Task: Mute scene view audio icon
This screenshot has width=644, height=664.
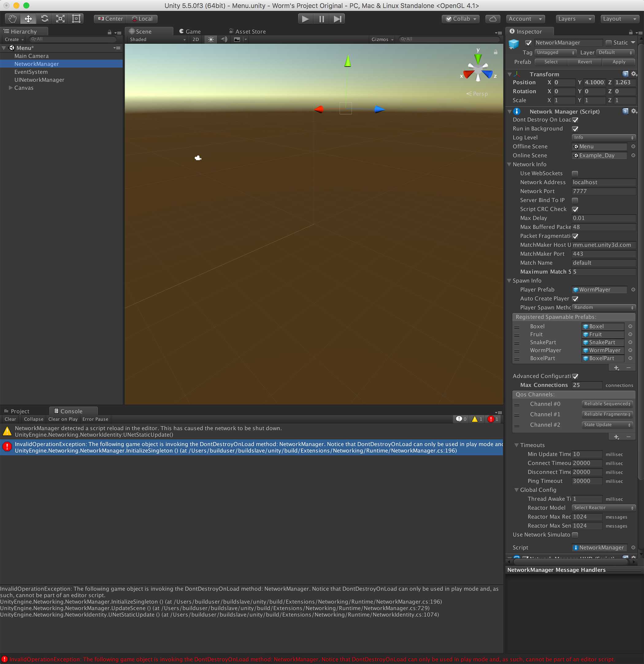Action: (223, 39)
